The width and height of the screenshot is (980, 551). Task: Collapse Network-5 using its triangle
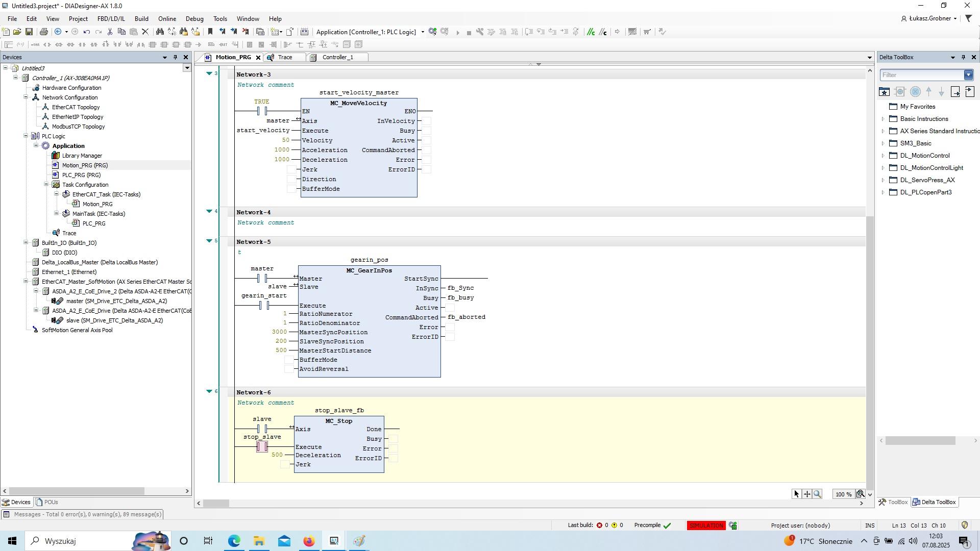(209, 241)
